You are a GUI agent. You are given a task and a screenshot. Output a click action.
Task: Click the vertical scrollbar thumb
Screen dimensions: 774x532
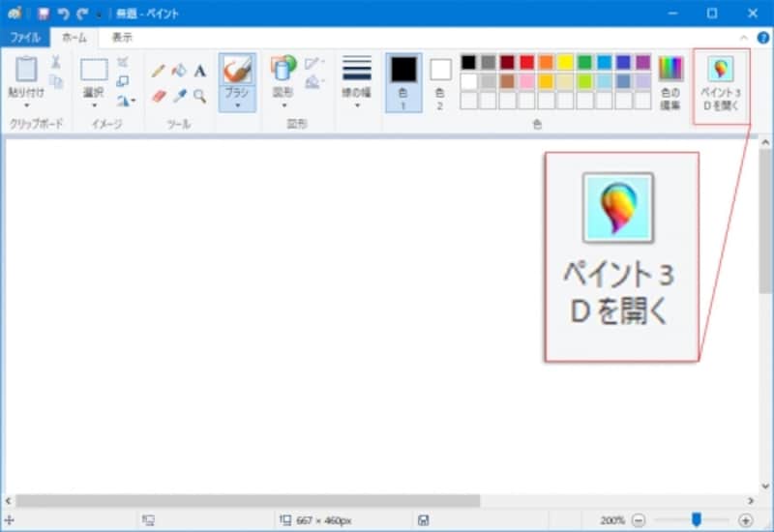coord(765,221)
